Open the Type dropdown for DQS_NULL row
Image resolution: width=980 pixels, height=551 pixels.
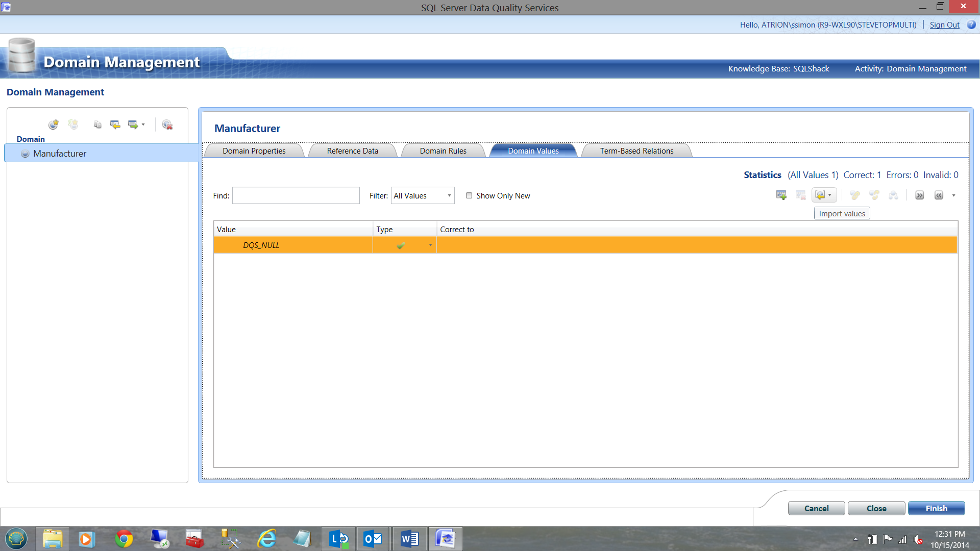[x=430, y=245]
